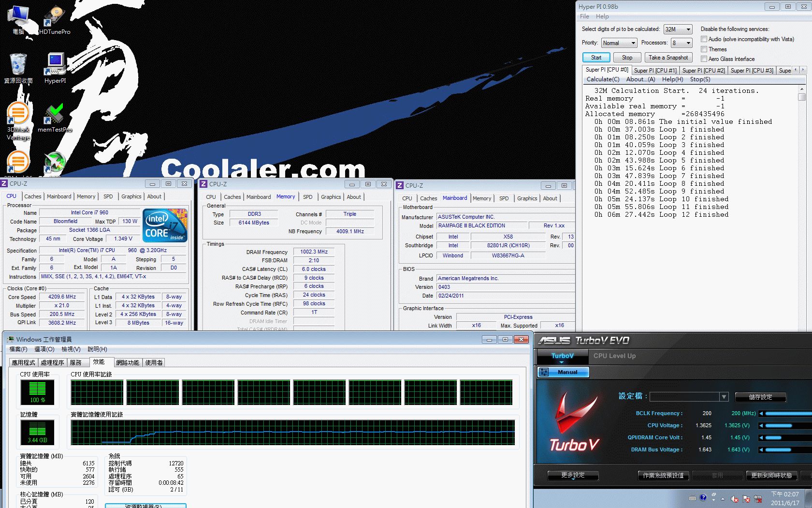The image size is (812, 508).
Task: Click the 更新到即時狀態 refresh button
Action: pos(771,476)
